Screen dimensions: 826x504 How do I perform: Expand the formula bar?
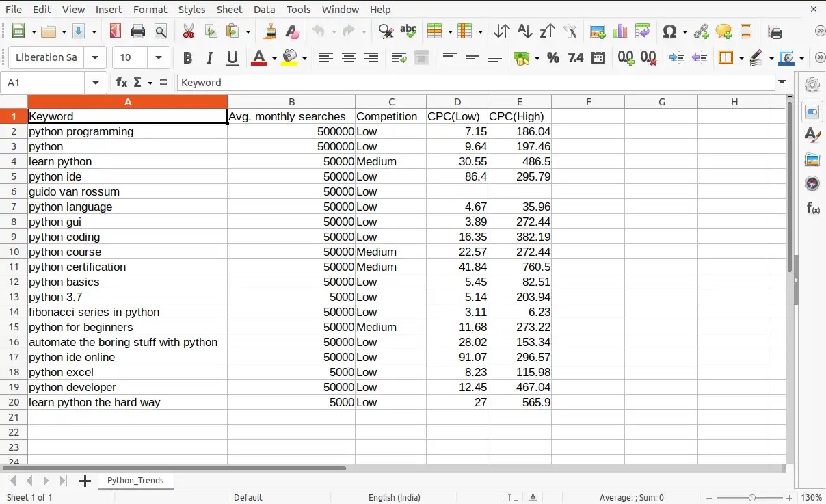click(782, 83)
